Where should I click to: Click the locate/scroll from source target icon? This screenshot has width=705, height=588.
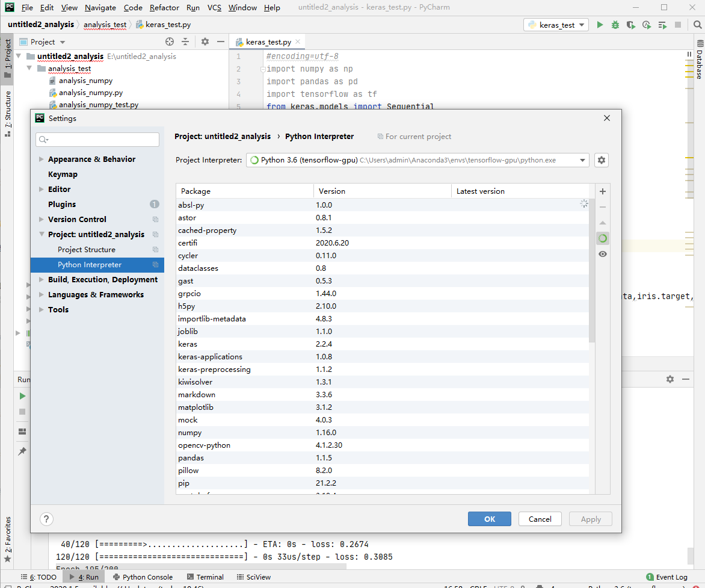170,42
